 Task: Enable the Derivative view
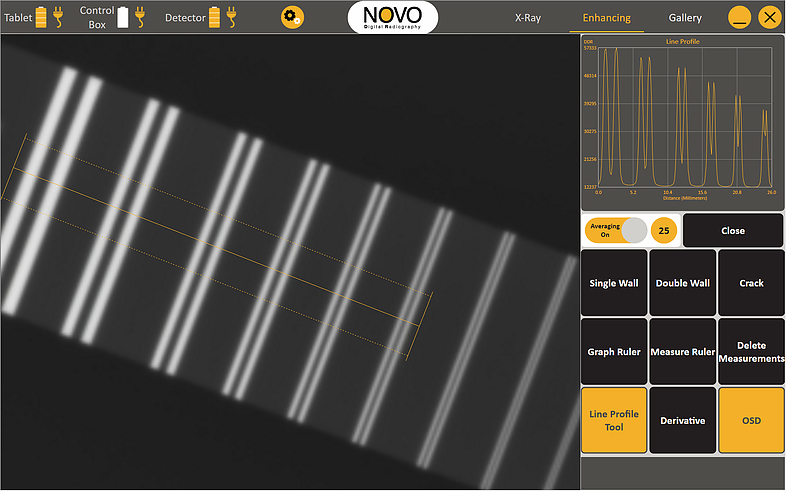[683, 420]
